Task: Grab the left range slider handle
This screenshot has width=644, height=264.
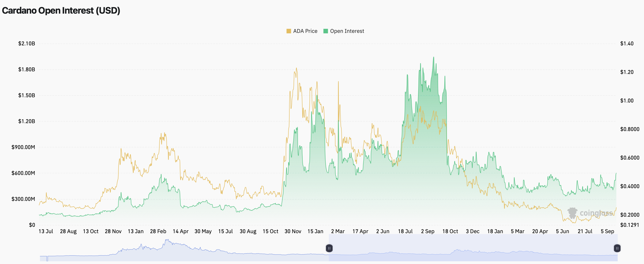Action: pyautogui.click(x=329, y=248)
